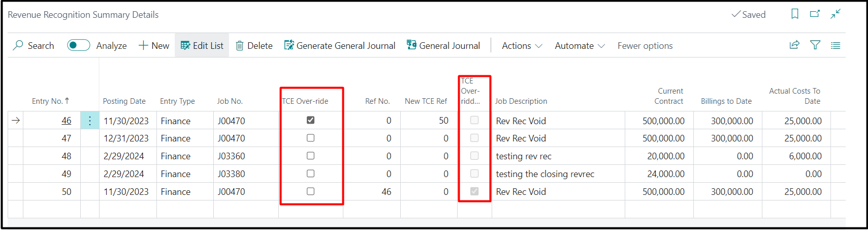This screenshot has width=868, height=230.
Task: Expand the Actions dropdown menu
Action: tap(522, 46)
